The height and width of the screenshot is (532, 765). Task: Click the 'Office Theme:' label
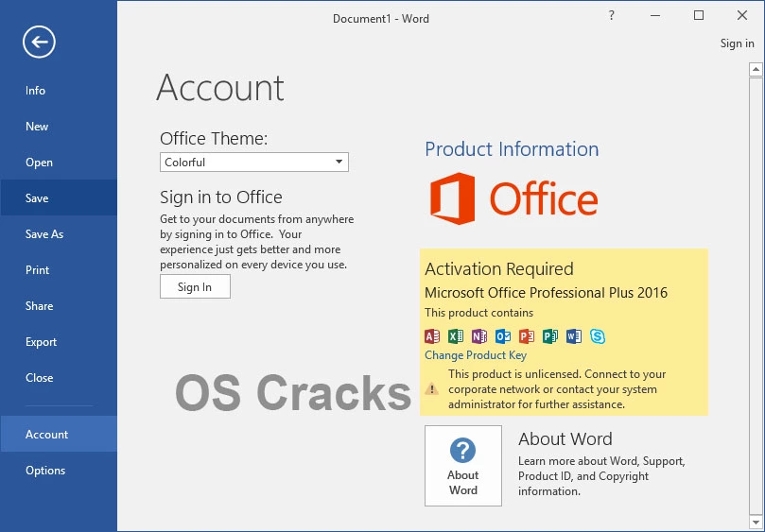click(214, 139)
